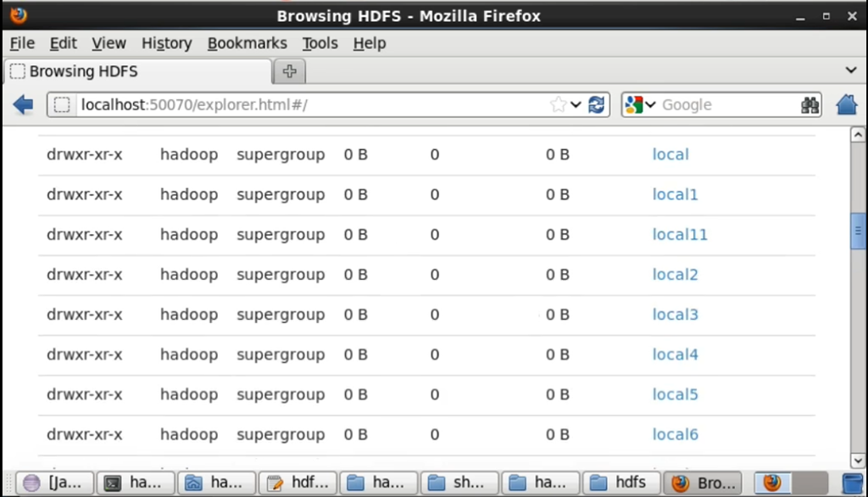Open the 'local' directory link
The height and width of the screenshot is (497, 868).
pyautogui.click(x=670, y=154)
